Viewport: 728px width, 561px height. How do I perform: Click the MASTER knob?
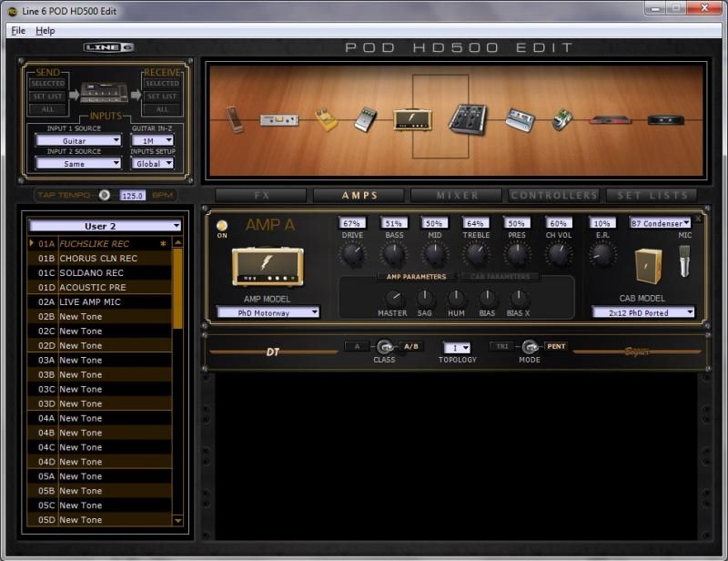coord(393,298)
